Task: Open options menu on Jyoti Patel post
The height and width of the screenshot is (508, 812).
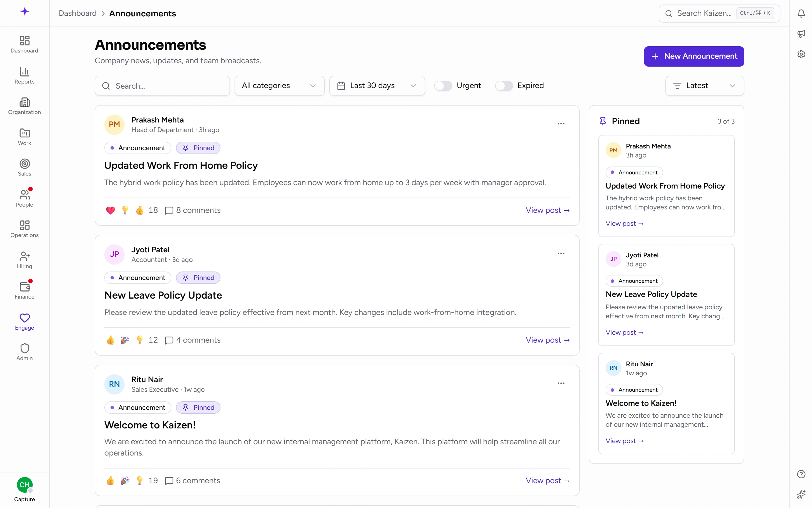Action: [561, 253]
